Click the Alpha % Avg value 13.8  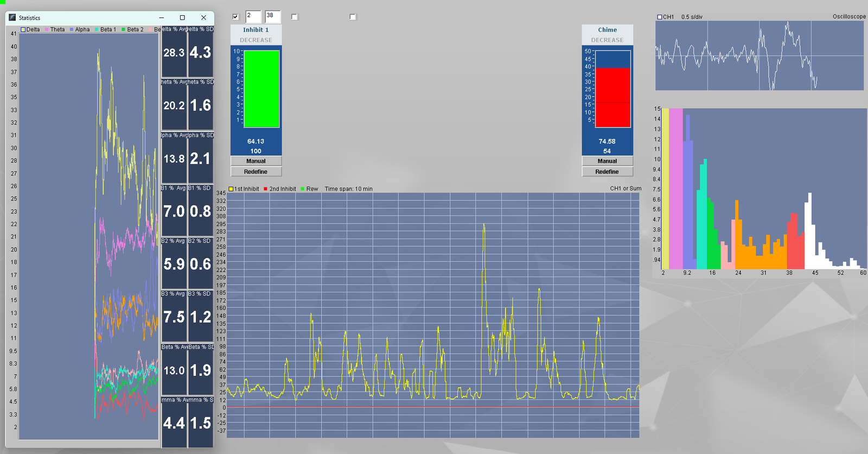coord(174,159)
